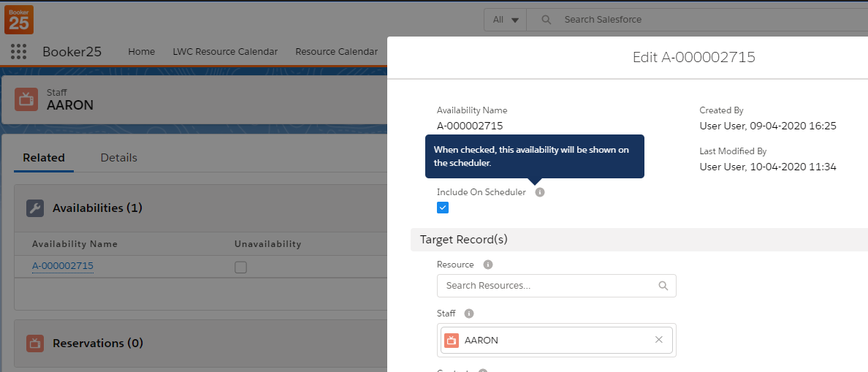The height and width of the screenshot is (372, 868).
Task: Uncheck the Include On Scheduler checkbox
Action: 443,208
